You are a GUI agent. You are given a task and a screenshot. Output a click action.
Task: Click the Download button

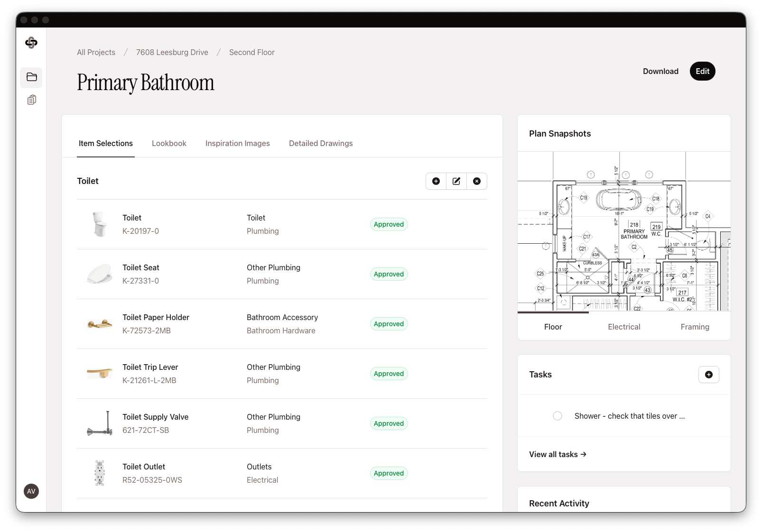[660, 71]
